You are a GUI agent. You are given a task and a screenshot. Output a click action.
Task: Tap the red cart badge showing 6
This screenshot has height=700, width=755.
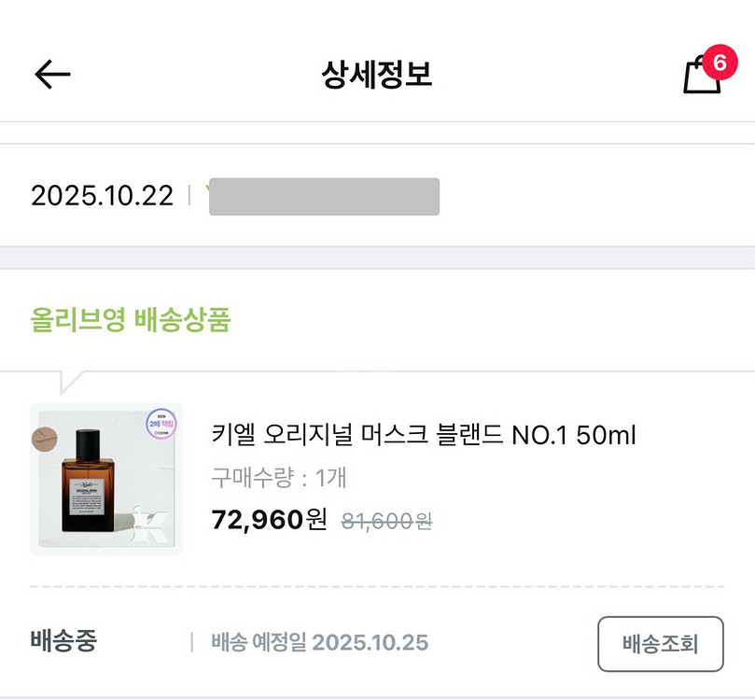(719, 63)
